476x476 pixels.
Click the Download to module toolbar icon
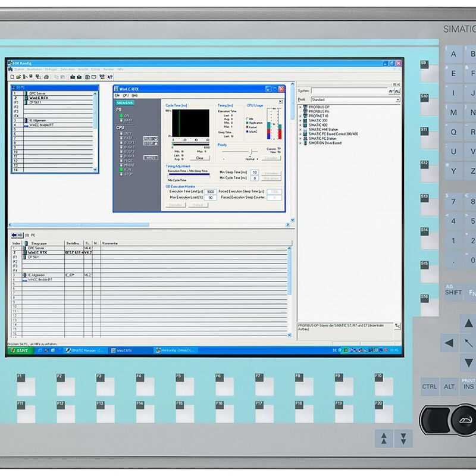coord(73,77)
